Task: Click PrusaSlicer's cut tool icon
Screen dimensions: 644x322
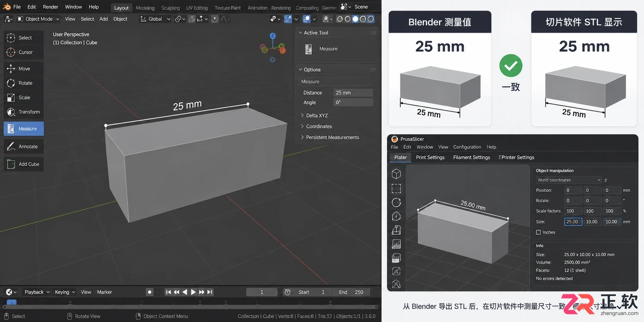Action: click(x=396, y=230)
